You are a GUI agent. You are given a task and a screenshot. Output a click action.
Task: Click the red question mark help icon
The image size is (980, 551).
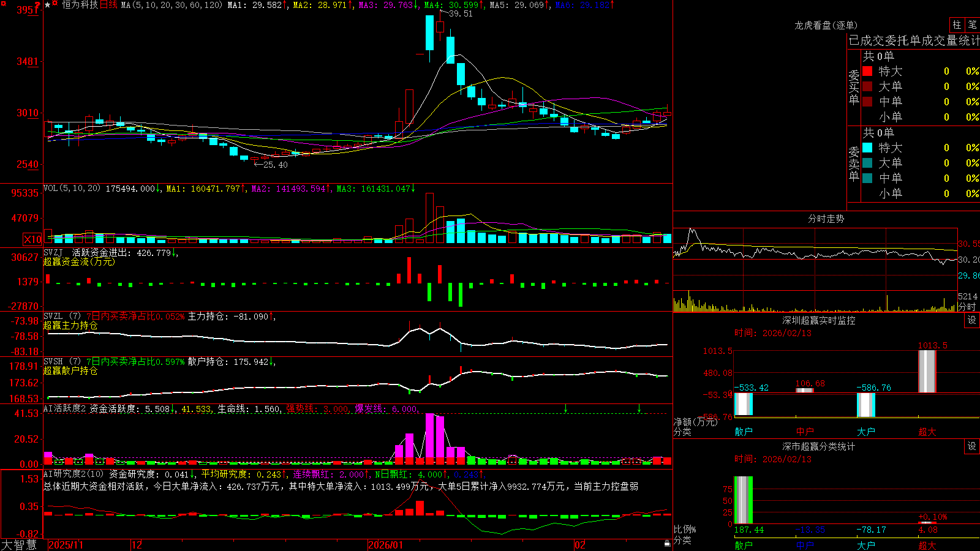pos(37,5)
